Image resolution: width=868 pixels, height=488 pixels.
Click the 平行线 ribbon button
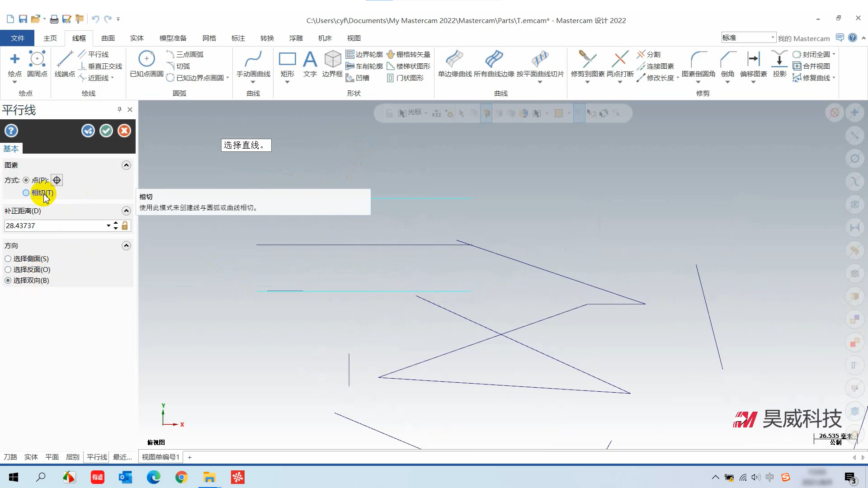pyautogui.click(x=94, y=54)
